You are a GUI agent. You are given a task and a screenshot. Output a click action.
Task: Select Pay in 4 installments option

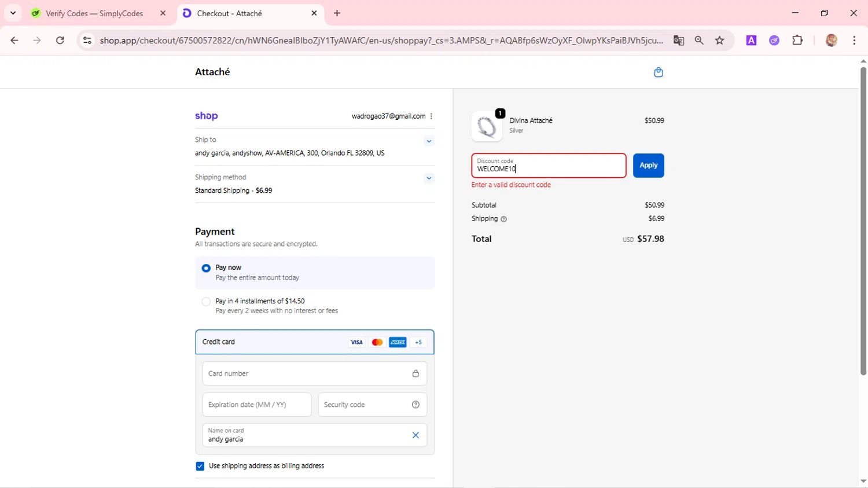206,302
